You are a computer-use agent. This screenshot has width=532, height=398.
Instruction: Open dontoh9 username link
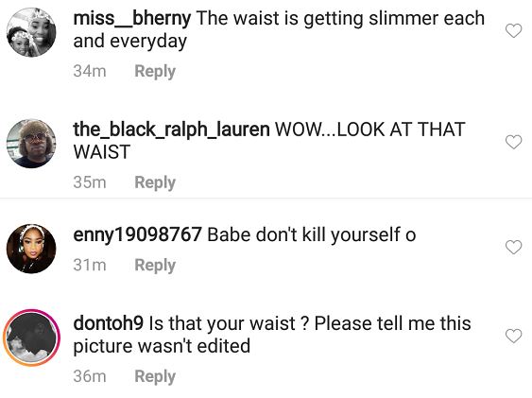point(109,323)
